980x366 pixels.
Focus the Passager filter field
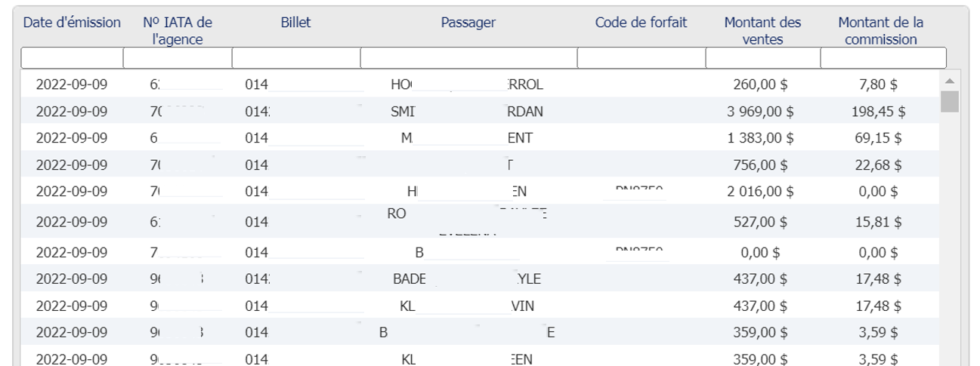click(468, 57)
